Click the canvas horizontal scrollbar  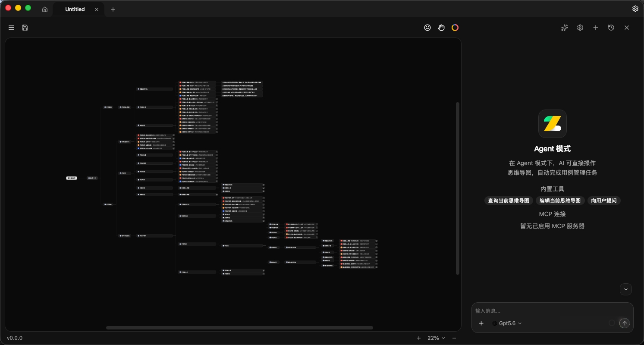tap(239, 328)
